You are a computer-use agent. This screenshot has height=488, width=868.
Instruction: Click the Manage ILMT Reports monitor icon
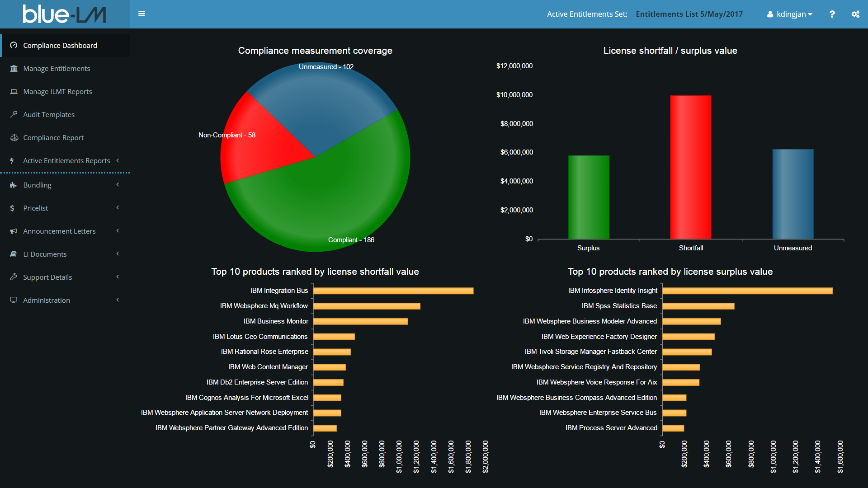13,91
